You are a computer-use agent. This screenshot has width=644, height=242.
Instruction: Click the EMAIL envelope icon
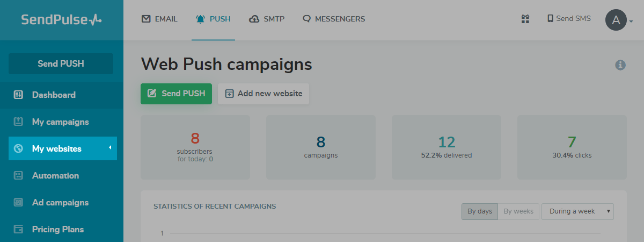[x=146, y=19]
